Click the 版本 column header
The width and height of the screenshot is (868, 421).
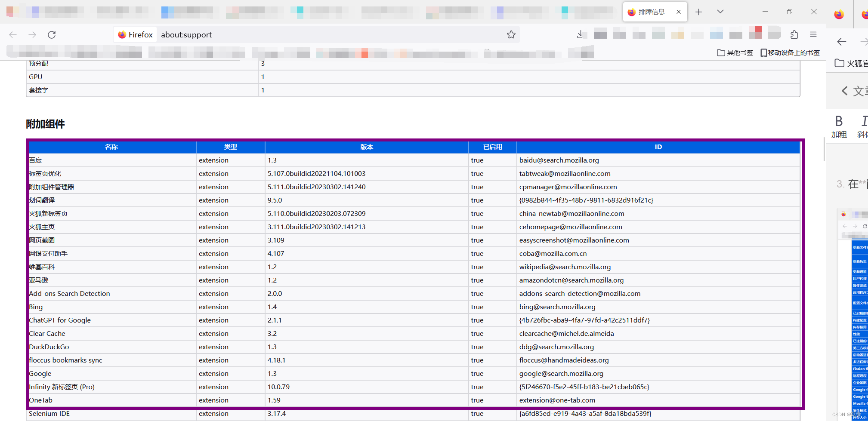(367, 147)
